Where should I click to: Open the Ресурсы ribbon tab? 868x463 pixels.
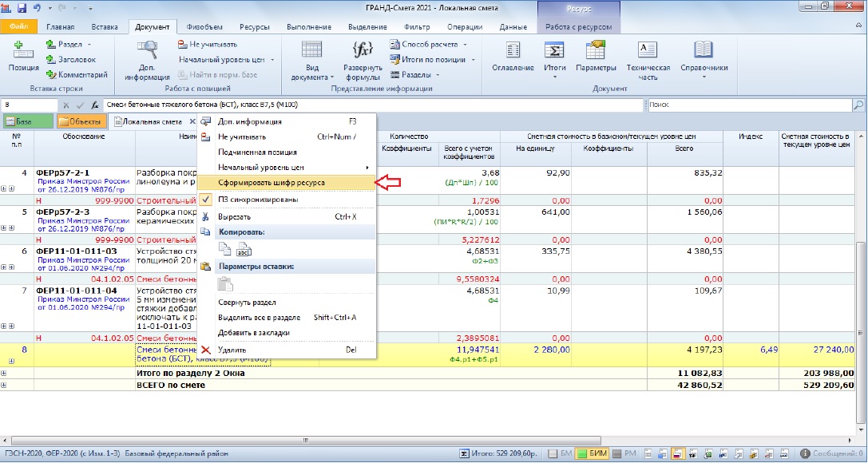click(x=255, y=26)
